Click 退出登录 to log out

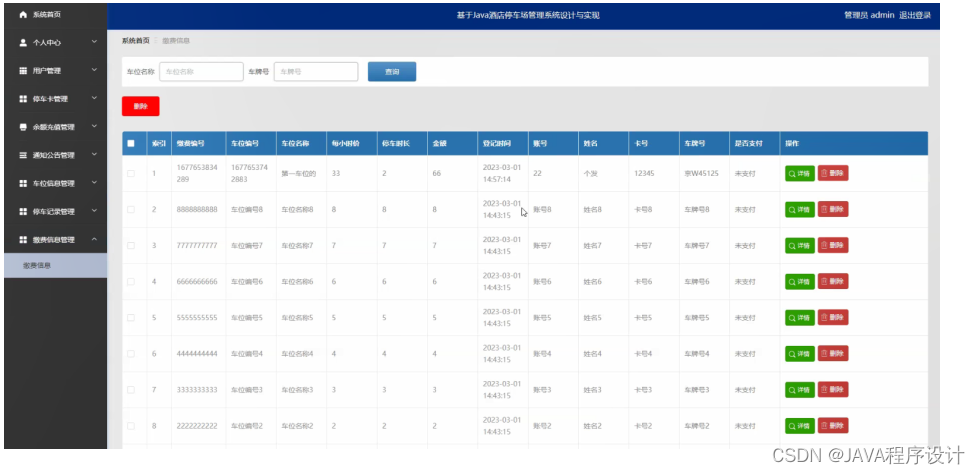click(x=915, y=15)
